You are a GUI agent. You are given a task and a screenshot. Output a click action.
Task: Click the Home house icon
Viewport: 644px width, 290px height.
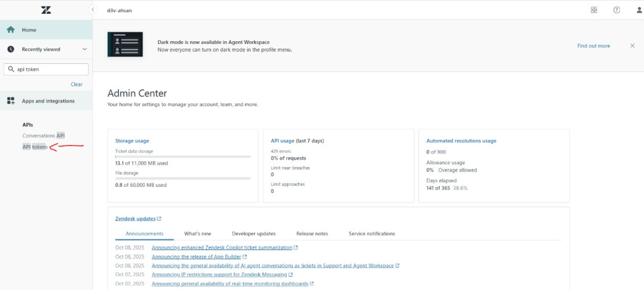tap(11, 30)
